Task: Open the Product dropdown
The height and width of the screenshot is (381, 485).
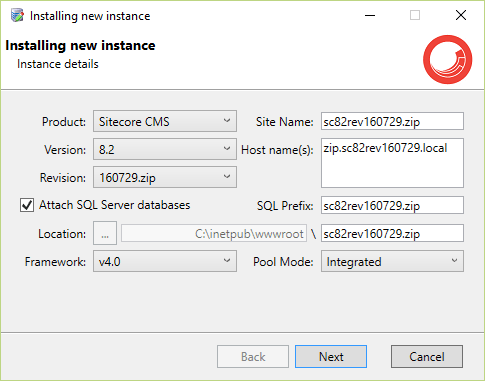Action: (165, 121)
